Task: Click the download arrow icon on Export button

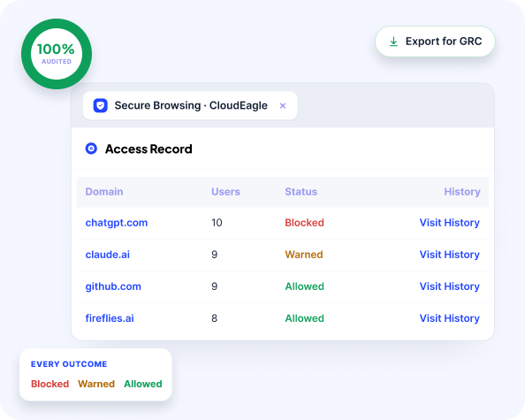Action: pyautogui.click(x=394, y=42)
